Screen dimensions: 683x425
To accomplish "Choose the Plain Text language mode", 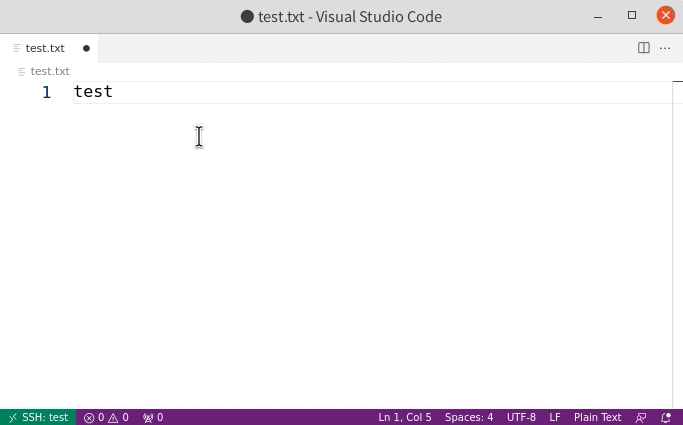I will 597,417.
